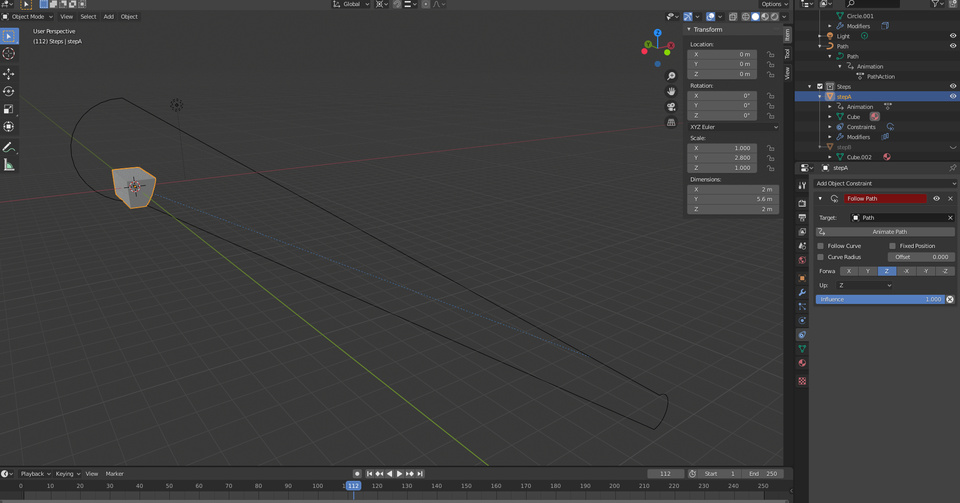Viewport: 960px width, 503px height.
Task: Enable the Fixed Position checkbox
Action: click(893, 246)
